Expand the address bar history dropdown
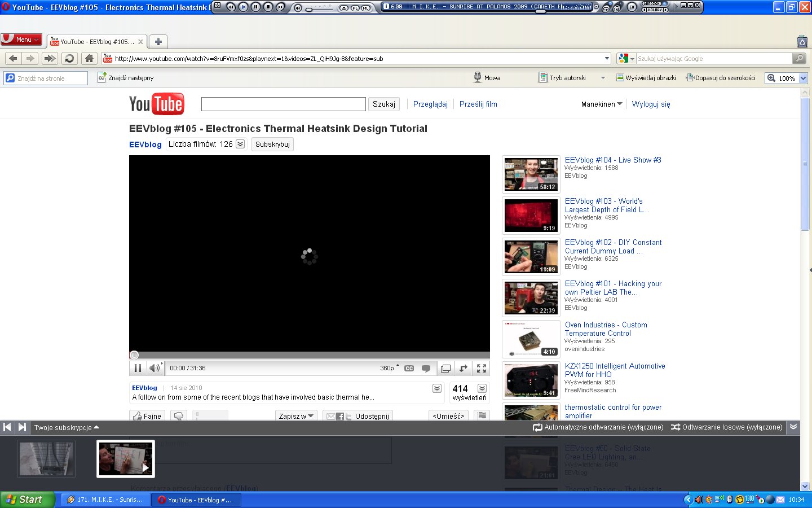Image resolution: width=812 pixels, height=508 pixels. tap(607, 59)
